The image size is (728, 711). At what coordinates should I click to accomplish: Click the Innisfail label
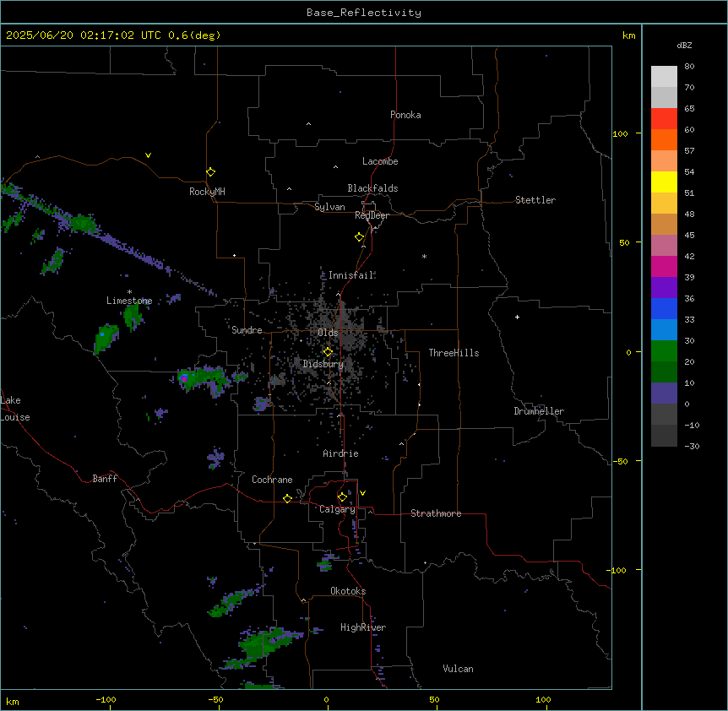(x=351, y=275)
